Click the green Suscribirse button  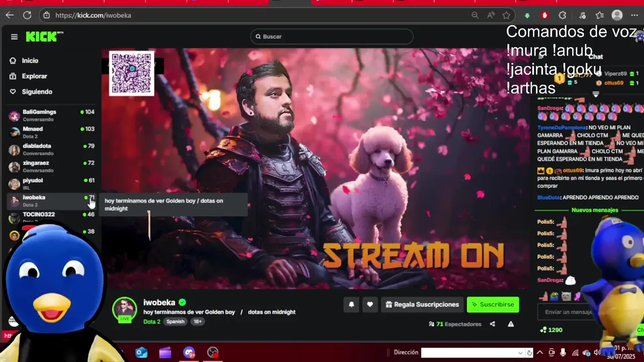coord(493,305)
